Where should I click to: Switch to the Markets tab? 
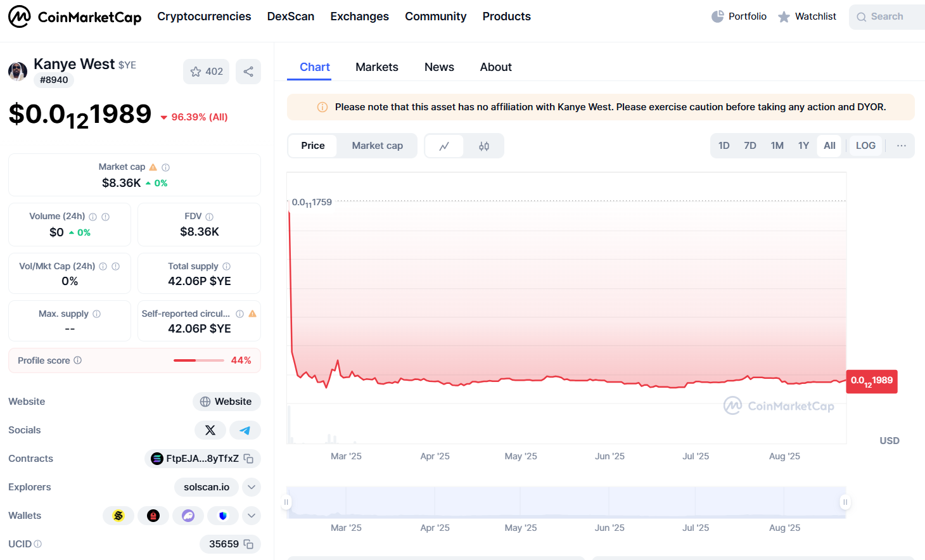click(x=377, y=67)
